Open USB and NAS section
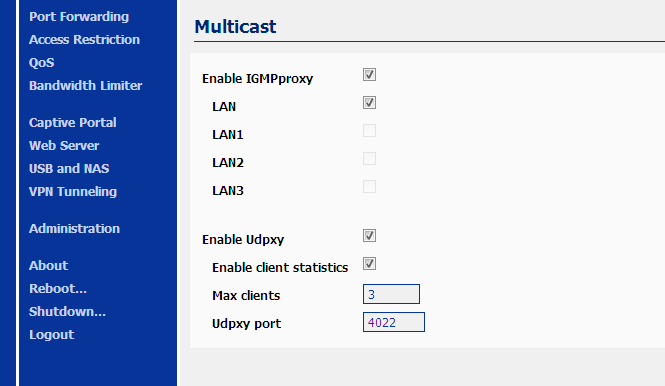This screenshot has width=665, height=386. click(x=69, y=168)
